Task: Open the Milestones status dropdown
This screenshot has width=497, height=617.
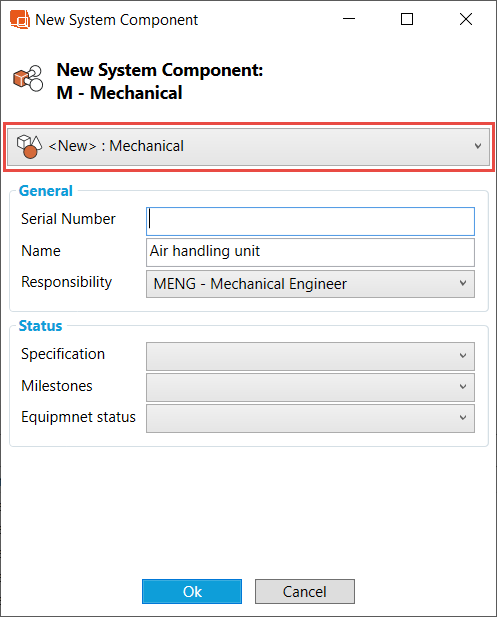Action: 310,387
